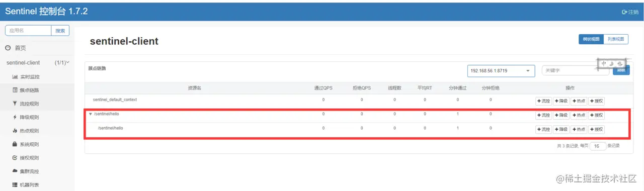Image resolution: width=644 pixels, height=191 pixels.
Task: Click the 搜索 search button
Action: [x=60, y=31]
